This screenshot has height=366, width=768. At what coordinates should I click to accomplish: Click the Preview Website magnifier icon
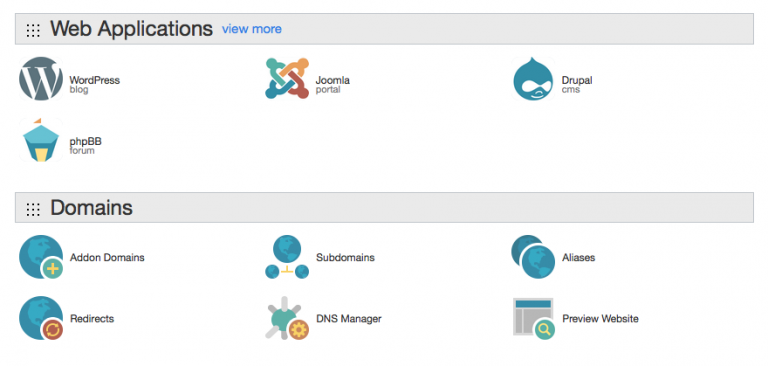pyautogui.click(x=533, y=318)
